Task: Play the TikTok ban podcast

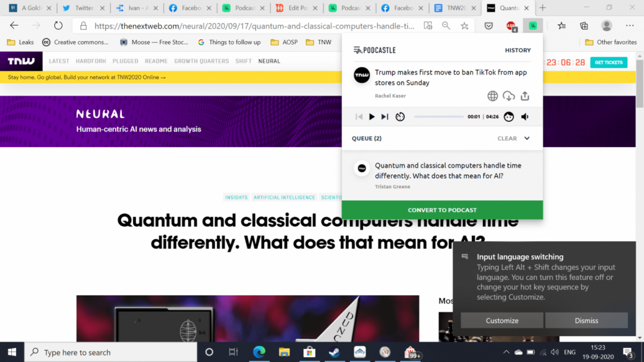Action: point(372,116)
